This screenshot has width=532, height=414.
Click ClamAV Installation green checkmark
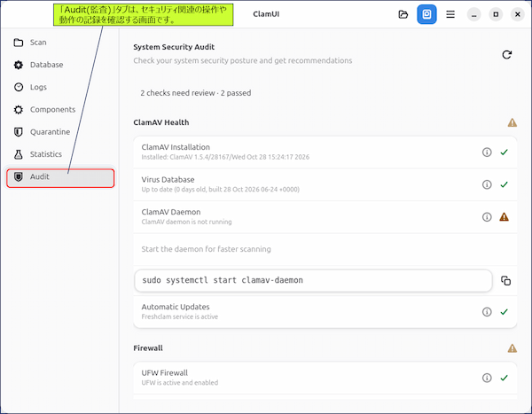[x=505, y=152]
